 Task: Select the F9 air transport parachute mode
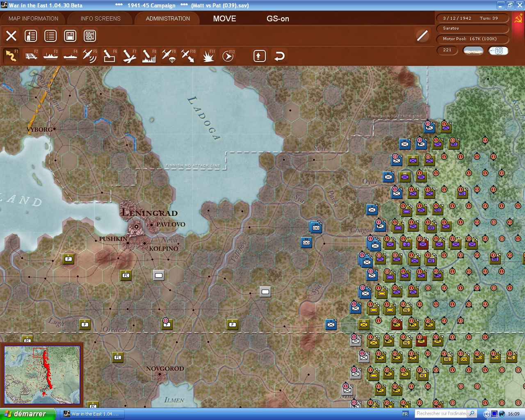(169, 56)
